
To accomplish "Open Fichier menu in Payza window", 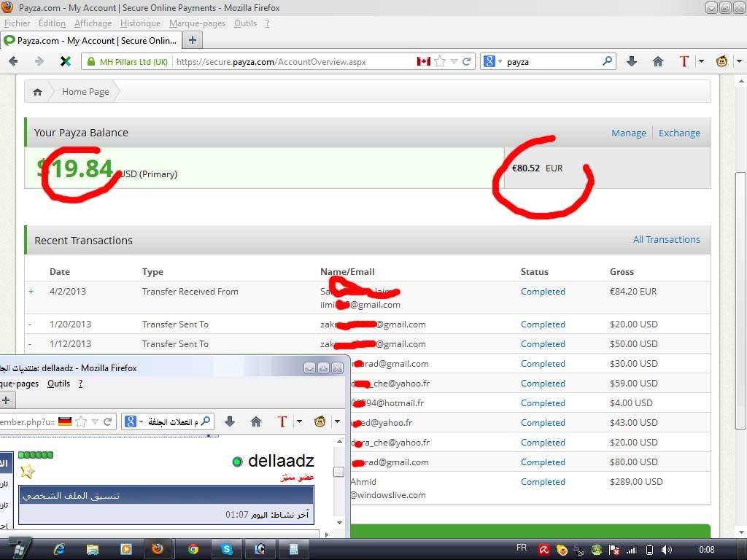I will [18, 23].
